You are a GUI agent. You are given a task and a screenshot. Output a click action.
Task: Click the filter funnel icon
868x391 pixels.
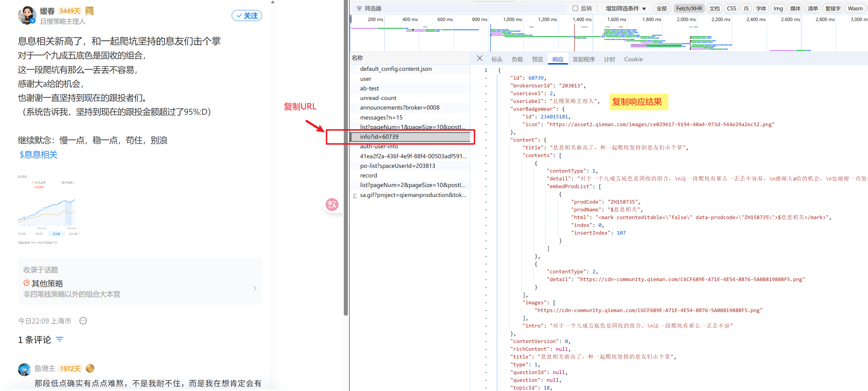[359, 8]
